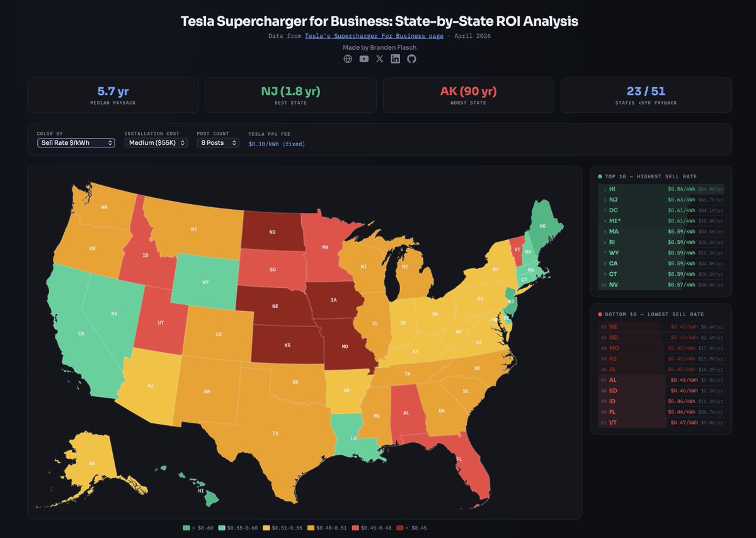Select Maine on the map
Screen dimensions: 756x538
point(542,226)
